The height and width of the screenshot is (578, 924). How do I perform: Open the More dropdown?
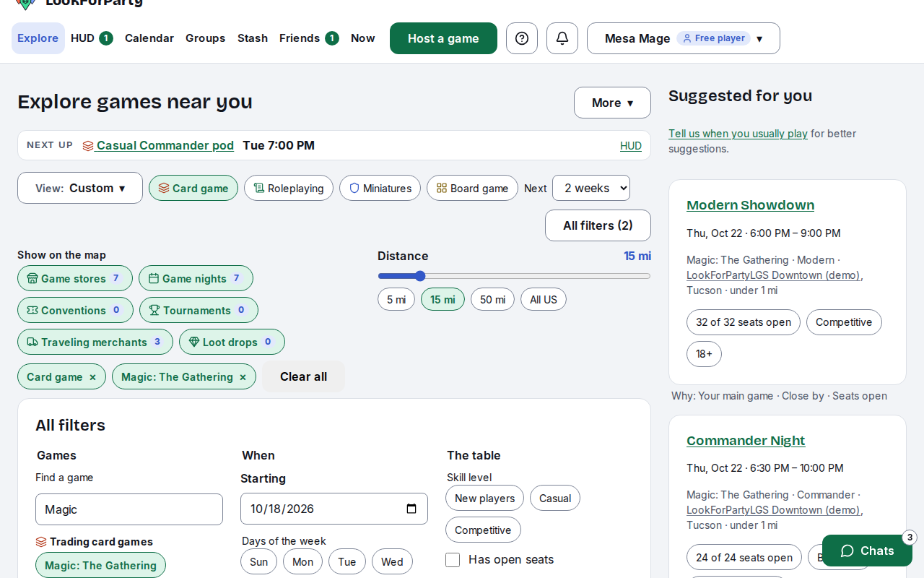point(612,103)
